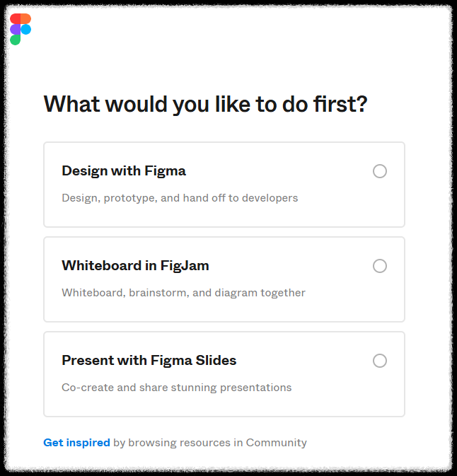
Task: Click the "Present with Figma Slides" title
Action: pyautogui.click(x=149, y=360)
